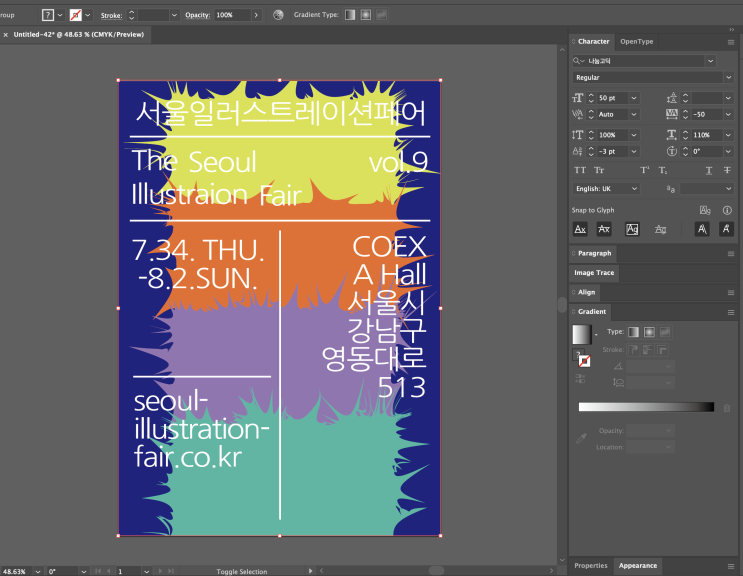Image resolution: width=743 pixels, height=576 pixels.
Task: Click proximity guides snap icon
Action: click(660, 229)
